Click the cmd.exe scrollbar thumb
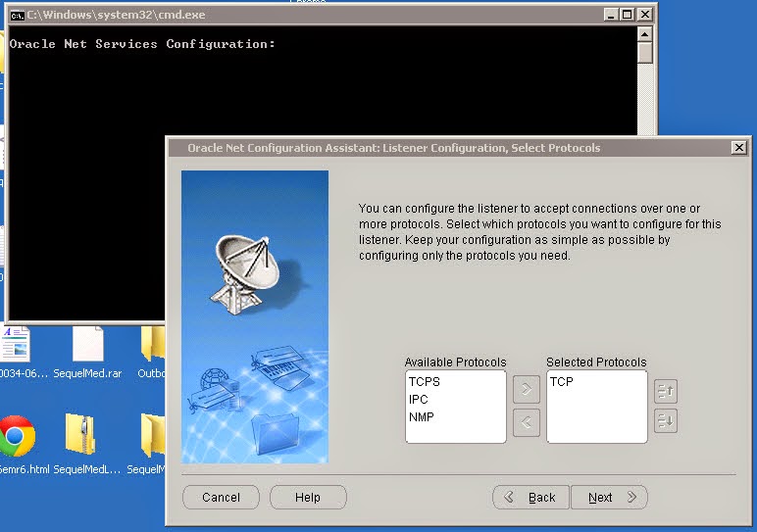This screenshot has height=532, width=757. point(645,53)
